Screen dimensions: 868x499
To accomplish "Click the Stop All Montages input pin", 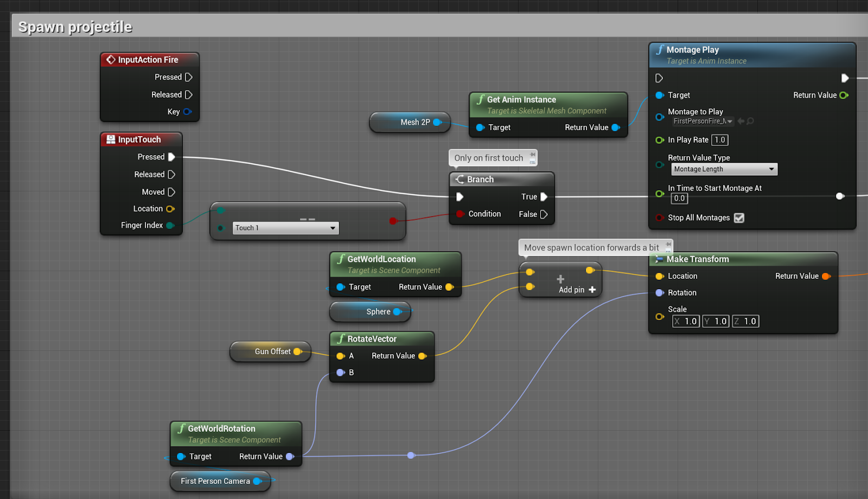I will pos(660,217).
